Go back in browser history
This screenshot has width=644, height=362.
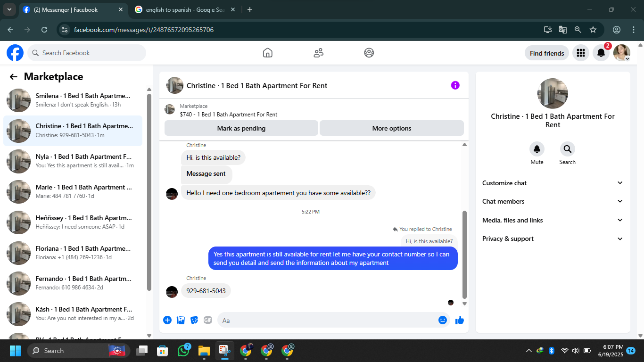point(10,30)
